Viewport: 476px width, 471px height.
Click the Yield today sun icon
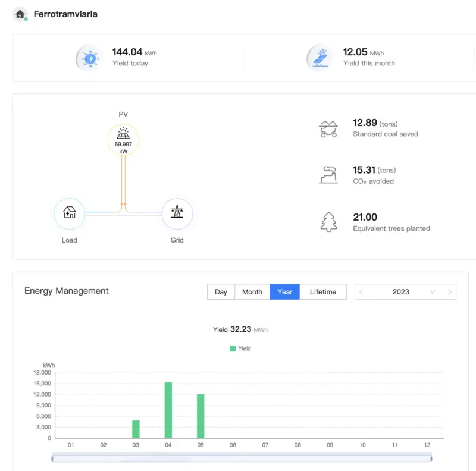click(x=90, y=58)
